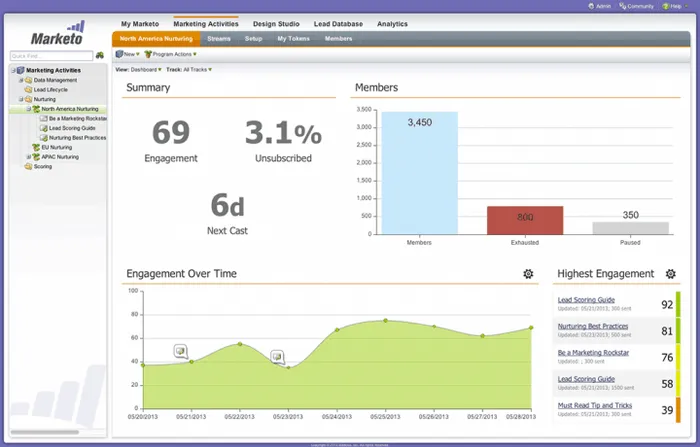Image resolution: width=700 pixels, height=447 pixels.
Task: Click the binoculars search icon beside Quick Find
Action: (x=99, y=55)
